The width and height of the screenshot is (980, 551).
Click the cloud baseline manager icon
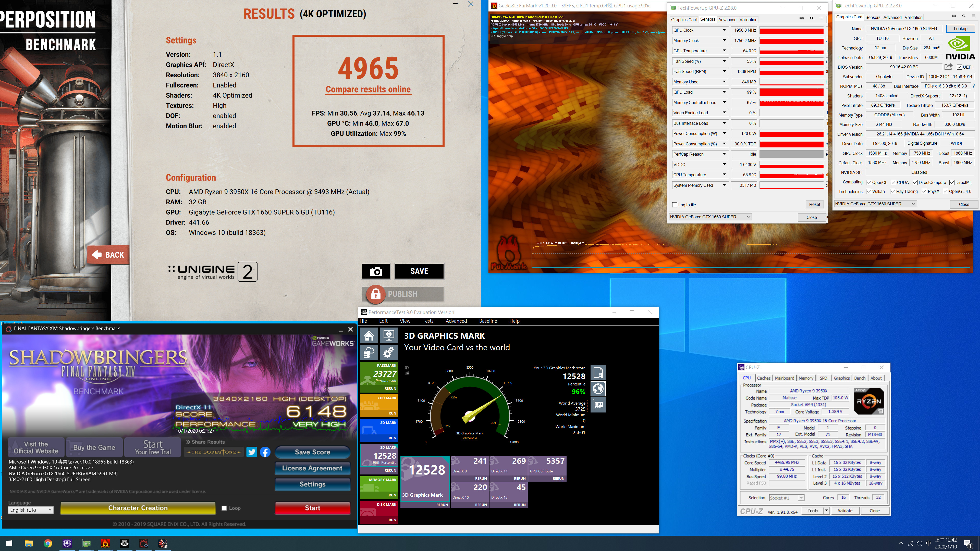click(x=369, y=353)
